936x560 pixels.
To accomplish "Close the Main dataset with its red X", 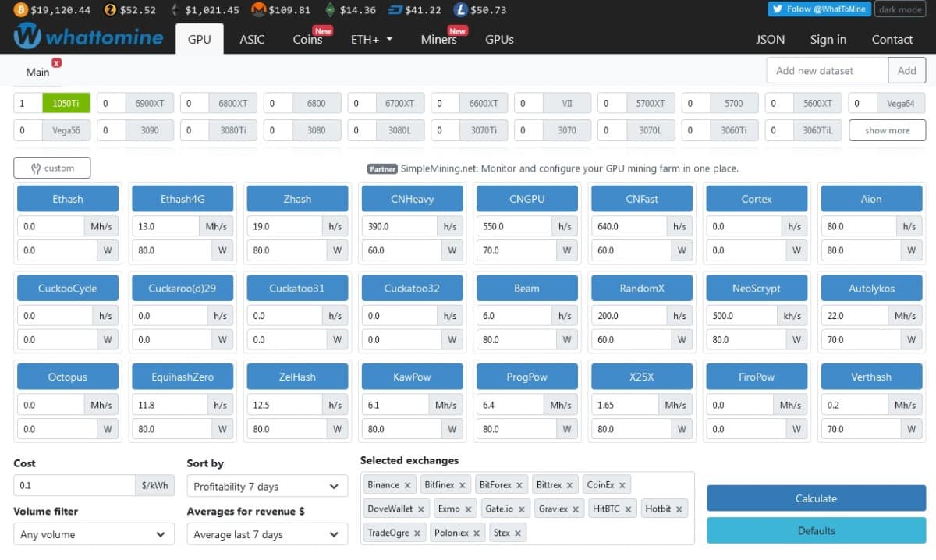I will (x=56, y=62).
